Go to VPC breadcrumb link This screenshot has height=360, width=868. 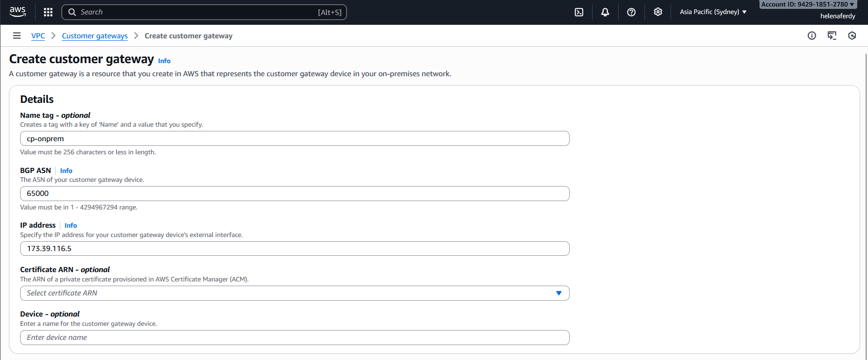38,36
